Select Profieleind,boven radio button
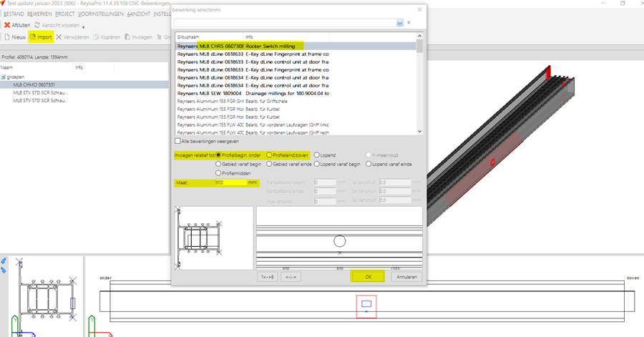Image resolution: width=644 pixels, height=337 pixels. [x=269, y=155]
